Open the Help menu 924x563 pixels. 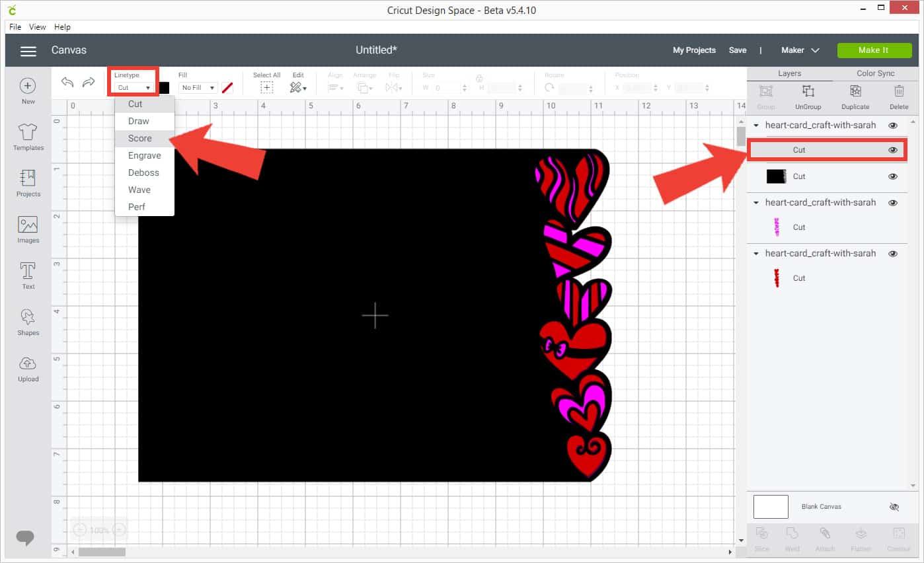click(62, 27)
